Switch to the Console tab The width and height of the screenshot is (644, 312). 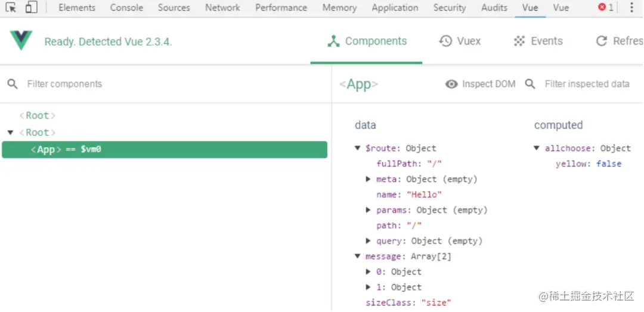pyautogui.click(x=126, y=8)
